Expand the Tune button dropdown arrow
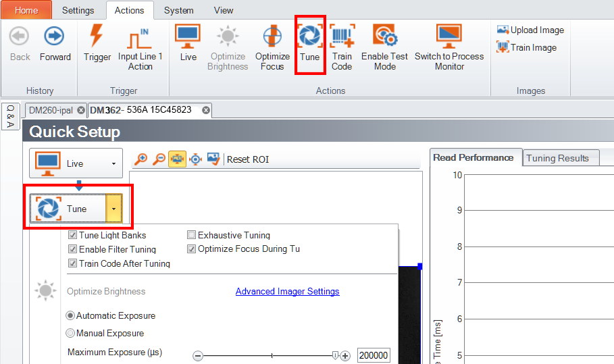Screen dimensions: 614x364 point(113,209)
